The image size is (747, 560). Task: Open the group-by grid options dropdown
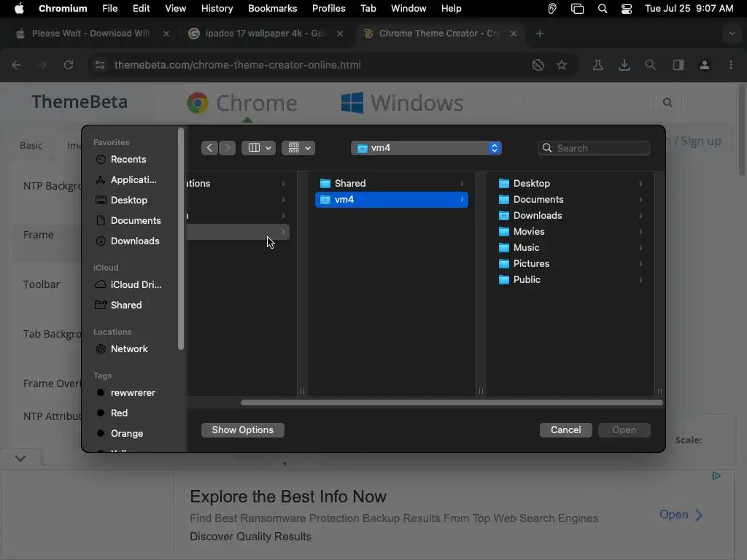pos(298,148)
